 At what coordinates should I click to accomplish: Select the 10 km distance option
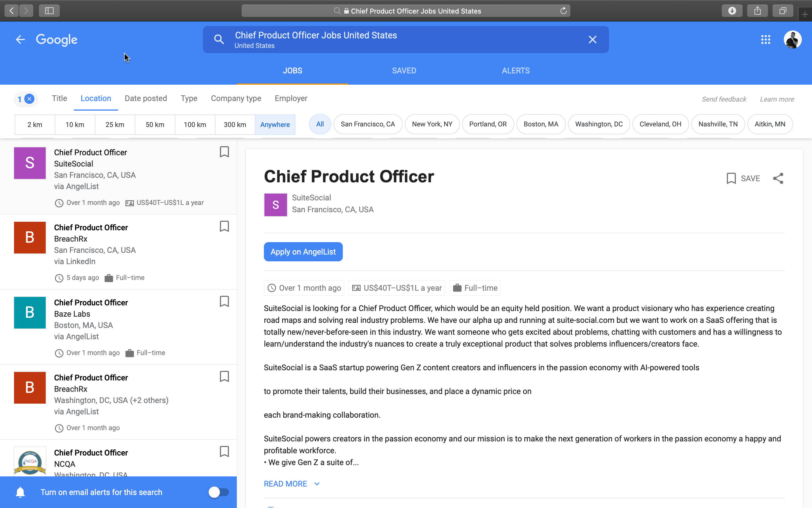[x=75, y=125]
